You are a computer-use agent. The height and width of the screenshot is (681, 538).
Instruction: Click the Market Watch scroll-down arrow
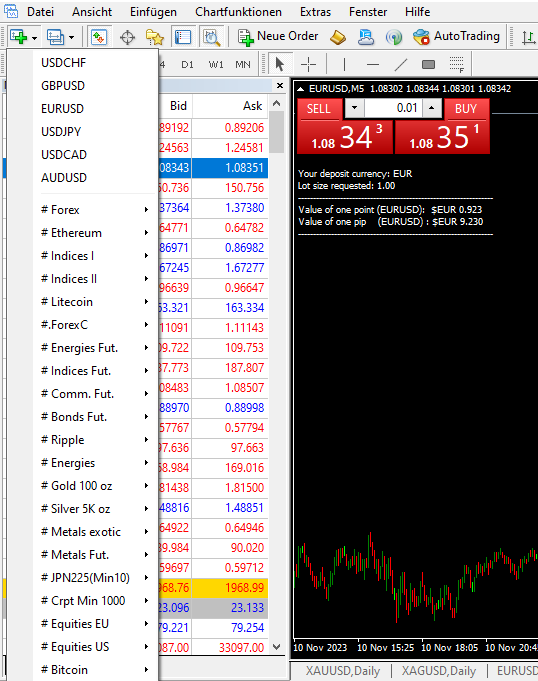coord(277,647)
